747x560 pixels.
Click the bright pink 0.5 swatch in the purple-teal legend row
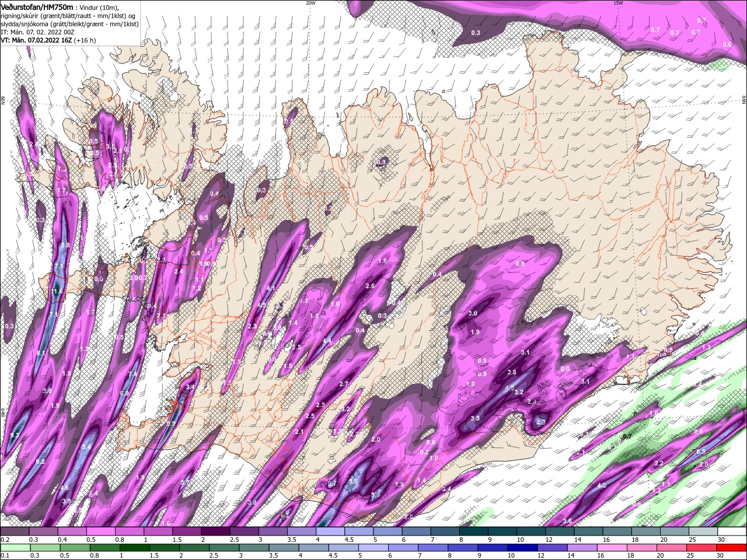[101, 531]
